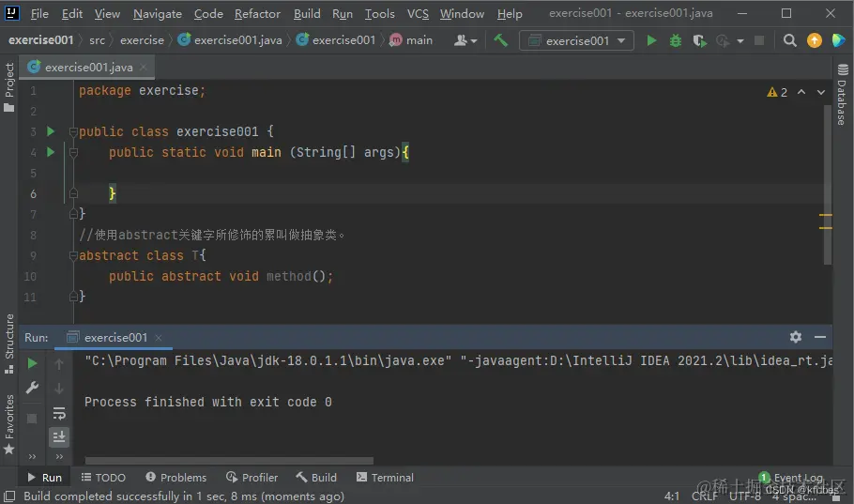This screenshot has width=854, height=504.
Task: Open the Run tool window button
Action: [x=45, y=478]
